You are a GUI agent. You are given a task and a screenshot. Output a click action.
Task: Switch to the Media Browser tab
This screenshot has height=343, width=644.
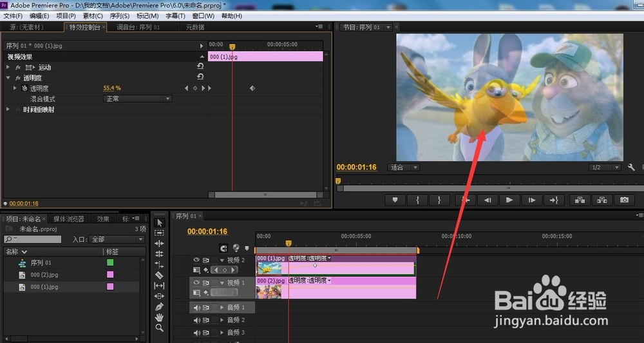coord(69,219)
